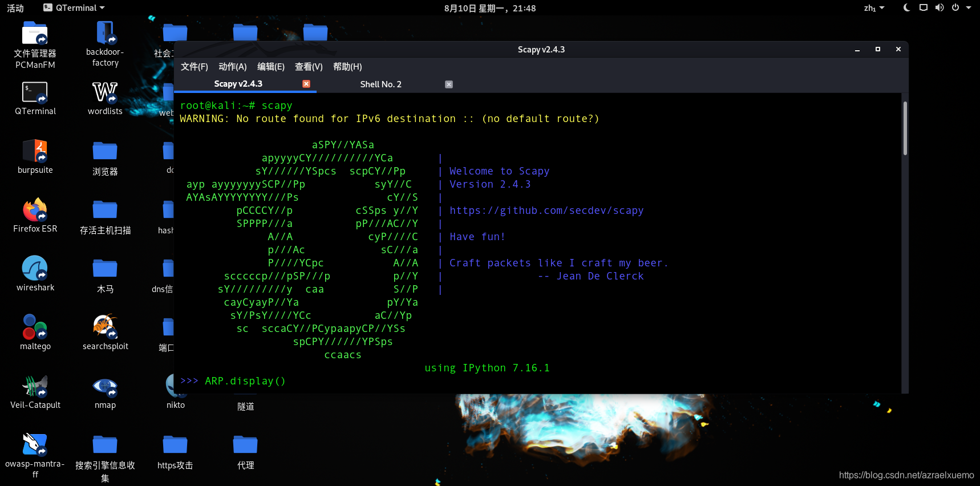Open the zh input method dropdown
Image resolution: width=980 pixels, height=486 pixels.
(874, 8)
